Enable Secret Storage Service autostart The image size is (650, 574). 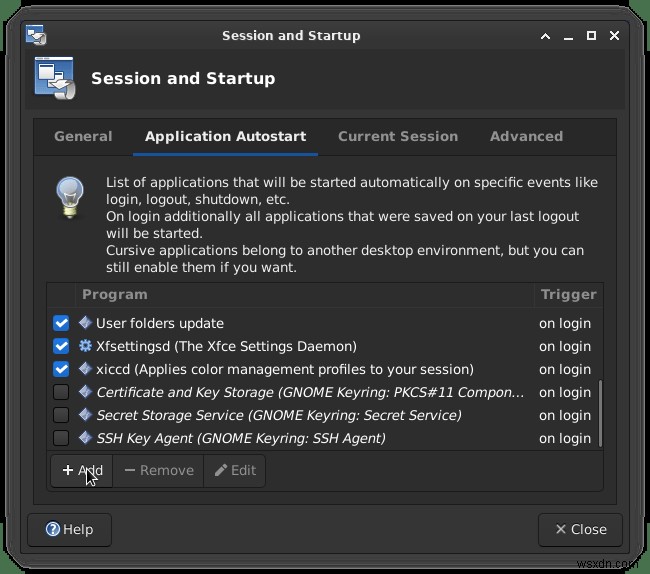pyautogui.click(x=61, y=415)
